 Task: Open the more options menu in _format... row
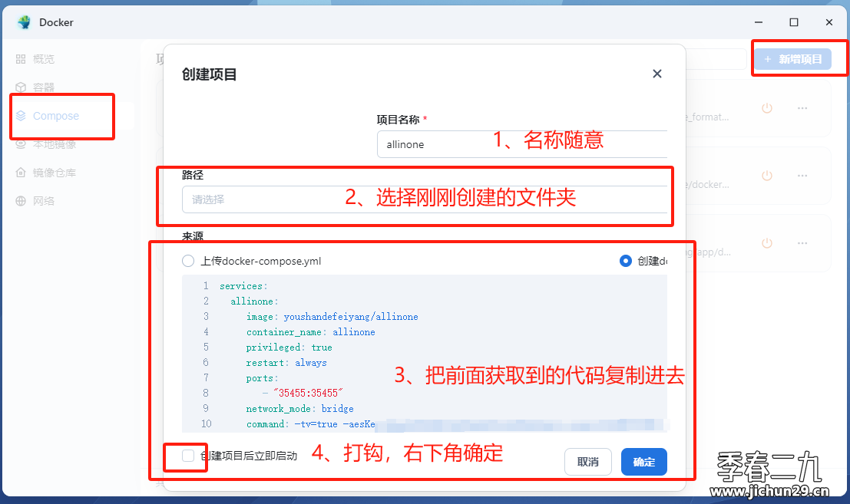[x=802, y=108]
